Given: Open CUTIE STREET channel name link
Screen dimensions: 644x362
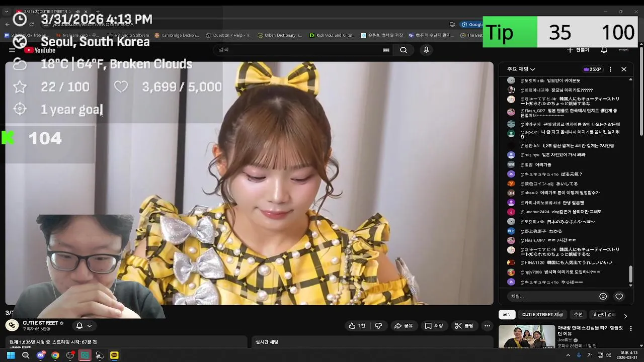Looking at the screenshot, I should tap(40, 323).
